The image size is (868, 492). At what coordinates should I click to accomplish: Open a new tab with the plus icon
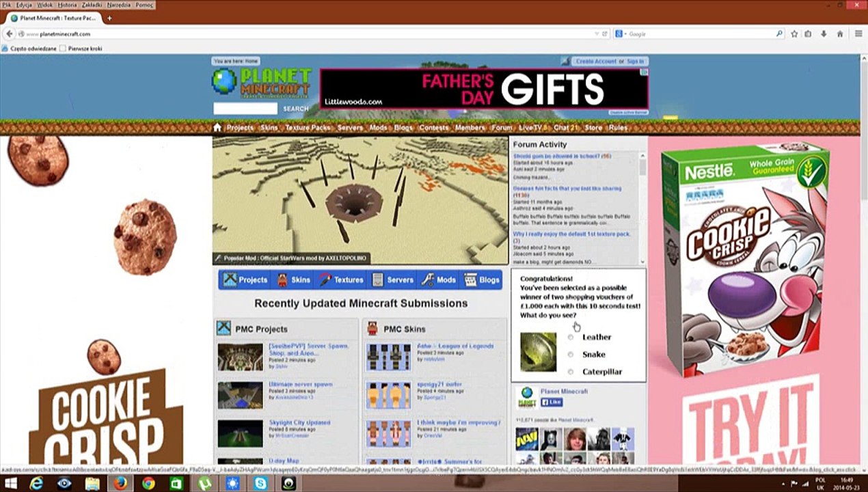click(109, 18)
